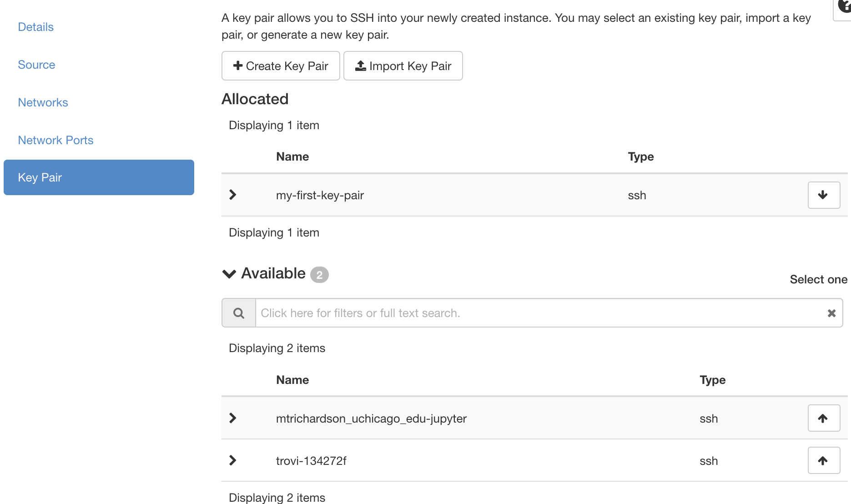
Task: Select the Key Pair step
Action: [99, 177]
